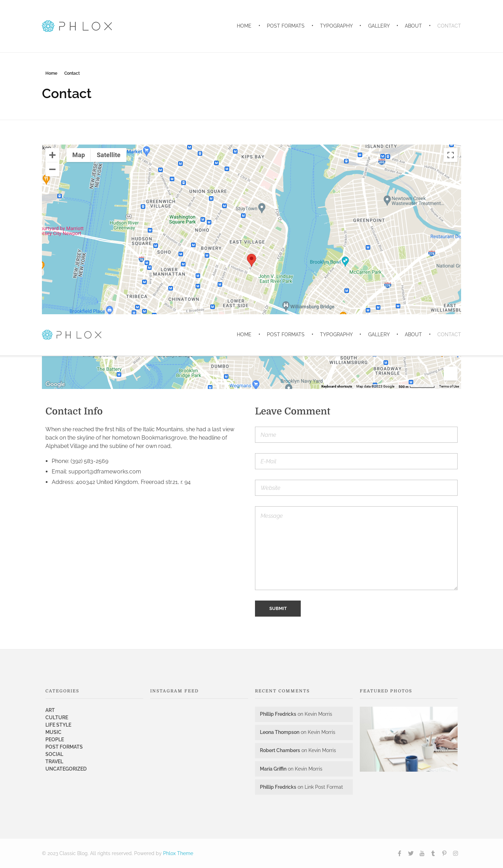Open the Tumblr social icon
This screenshot has height=868, width=503.
[x=433, y=853]
